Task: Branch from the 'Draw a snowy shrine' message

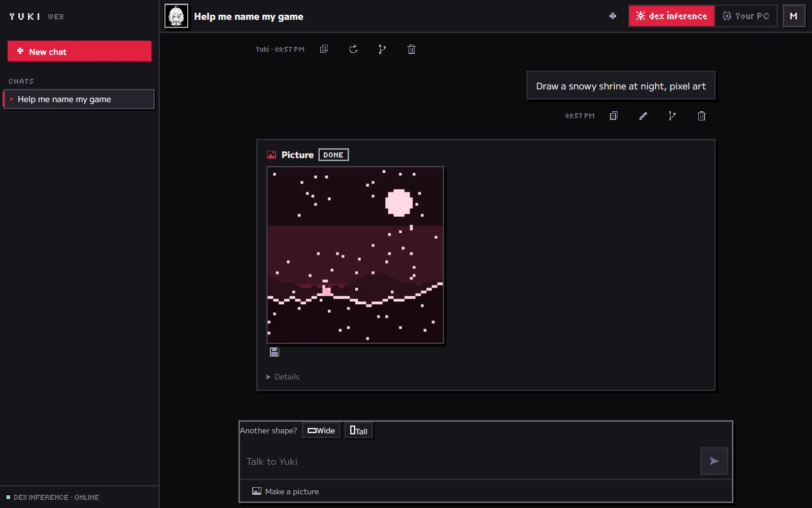Action: [672, 116]
